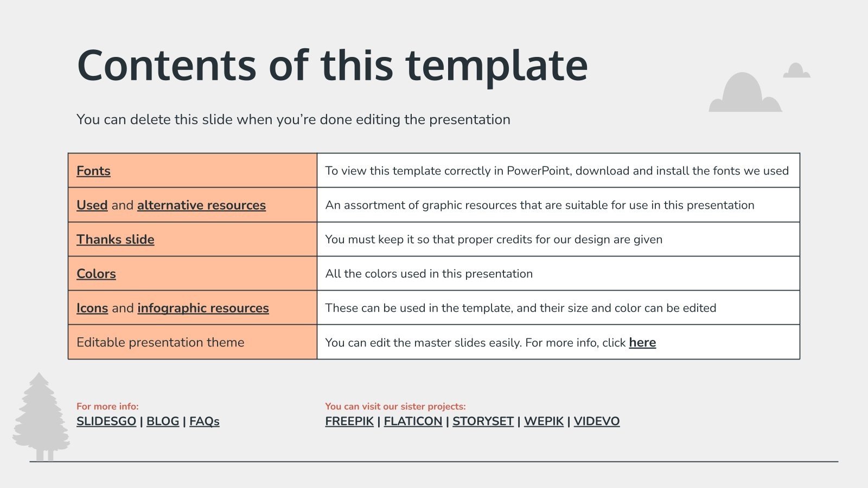Image resolution: width=868 pixels, height=488 pixels.
Task: Open the WEPIK link
Action: pos(544,421)
